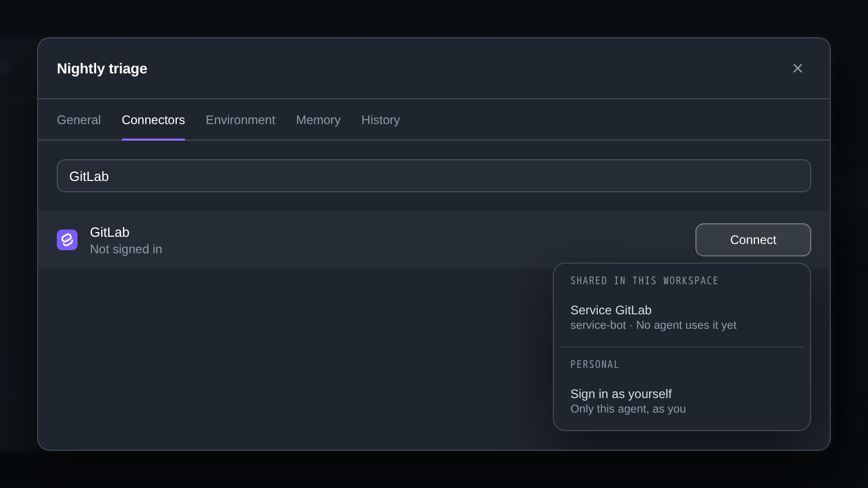Open the Environment tab
Viewport: 868px width, 488px height.
click(240, 120)
